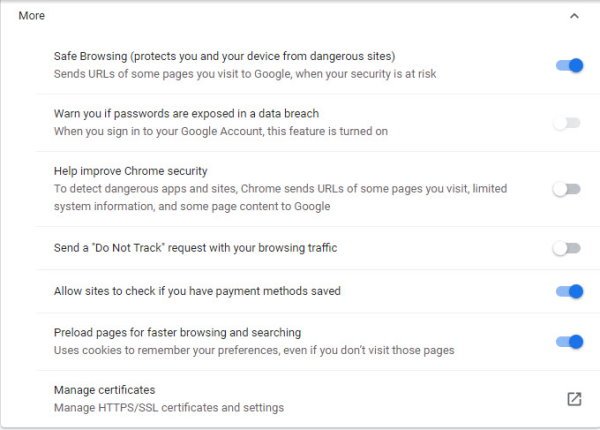This screenshot has width=600, height=430.
Task: Disable the Safe Browsing toggle
Action: 568,66
